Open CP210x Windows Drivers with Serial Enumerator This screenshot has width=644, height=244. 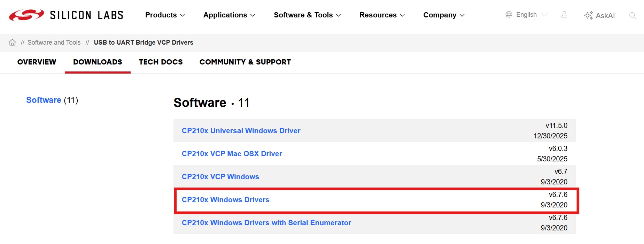tap(266, 223)
